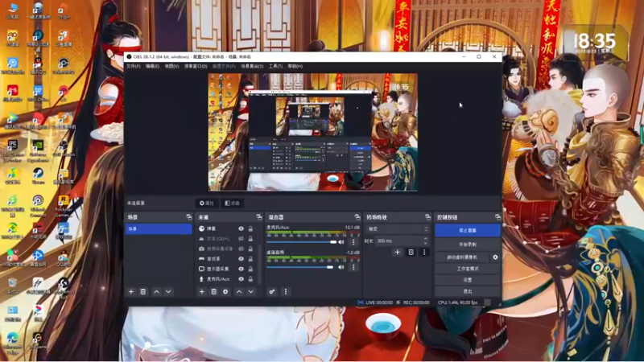This screenshot has width=644, height=362.
Task: Increase transition duration stepper up
Action: (426, 239)
